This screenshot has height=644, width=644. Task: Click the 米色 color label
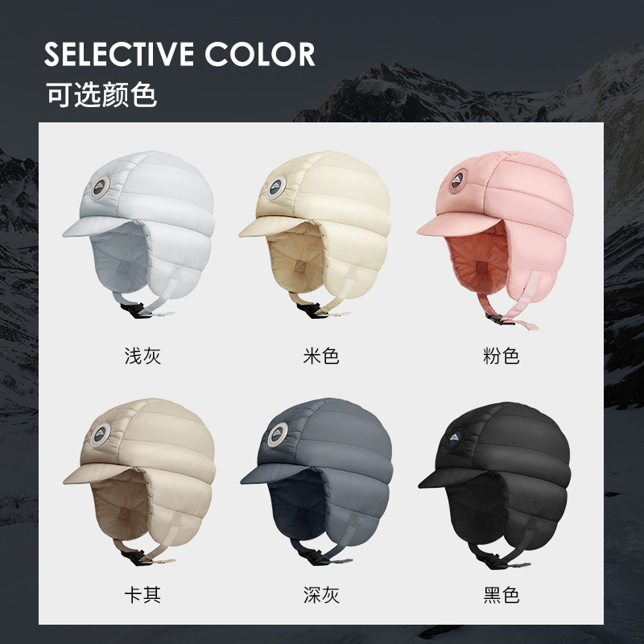pyautogui.click(x=321, y=356)
